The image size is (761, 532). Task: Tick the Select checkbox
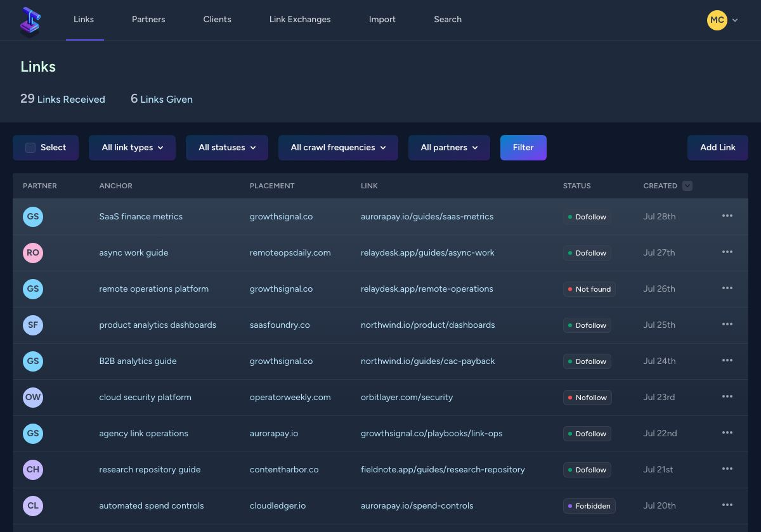pyautogui.click(x=30, y=148)
